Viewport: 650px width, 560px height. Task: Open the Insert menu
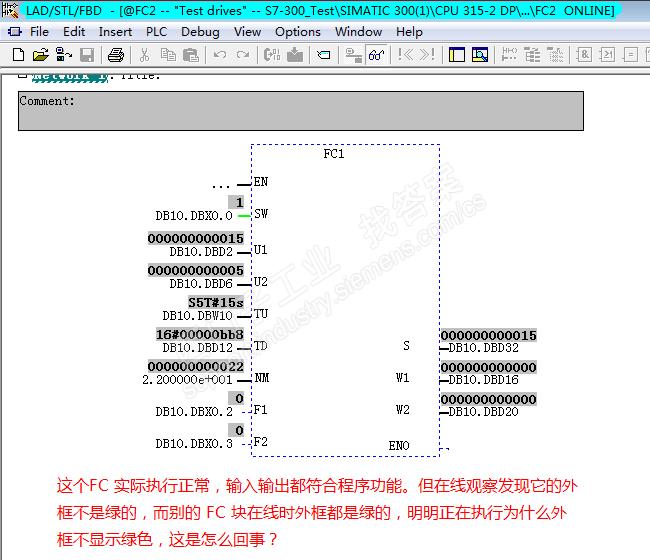[115, 32]
